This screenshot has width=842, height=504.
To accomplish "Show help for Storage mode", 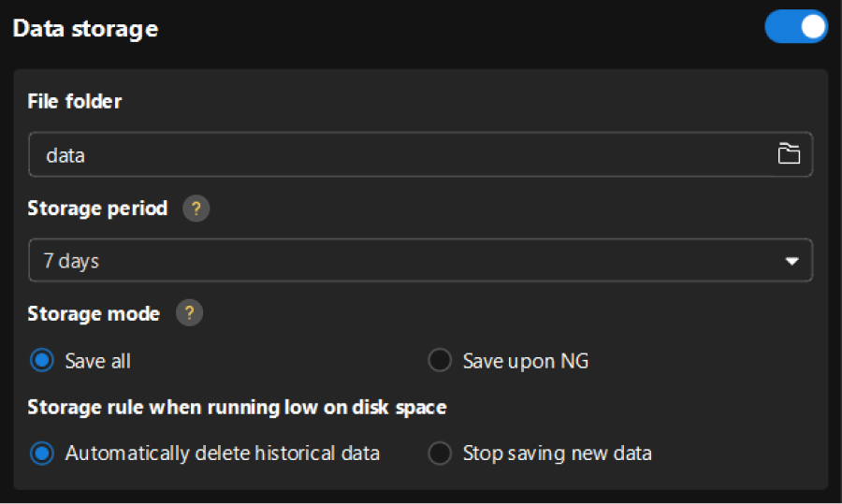I will [190, 313].
